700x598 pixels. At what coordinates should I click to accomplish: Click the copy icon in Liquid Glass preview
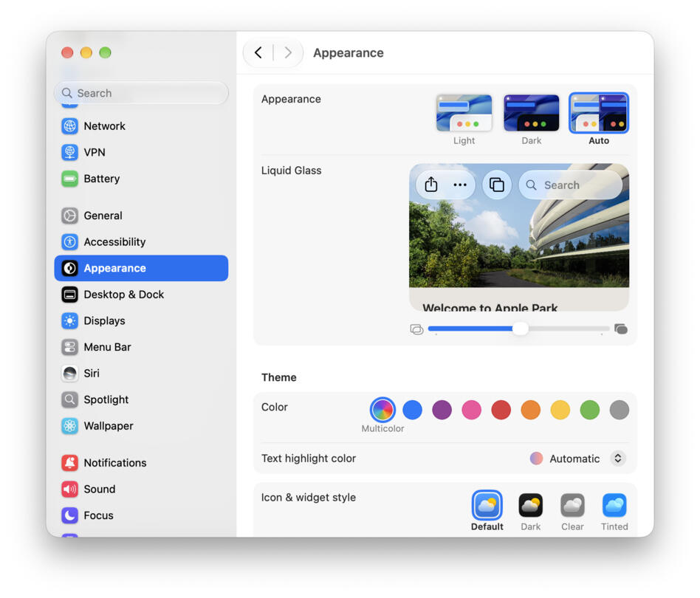click(496, 185)
